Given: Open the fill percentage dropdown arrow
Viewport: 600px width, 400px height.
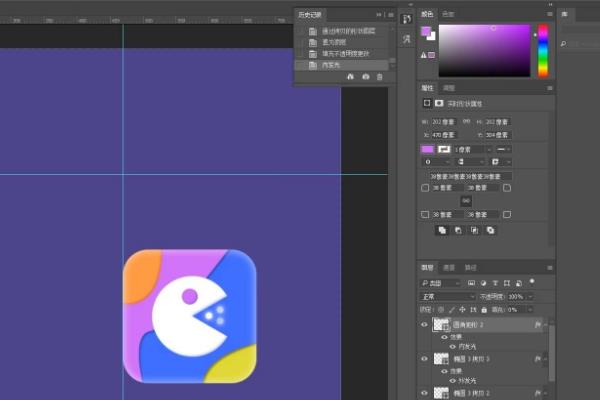Looking at the screenshot, I should [530, 309].
